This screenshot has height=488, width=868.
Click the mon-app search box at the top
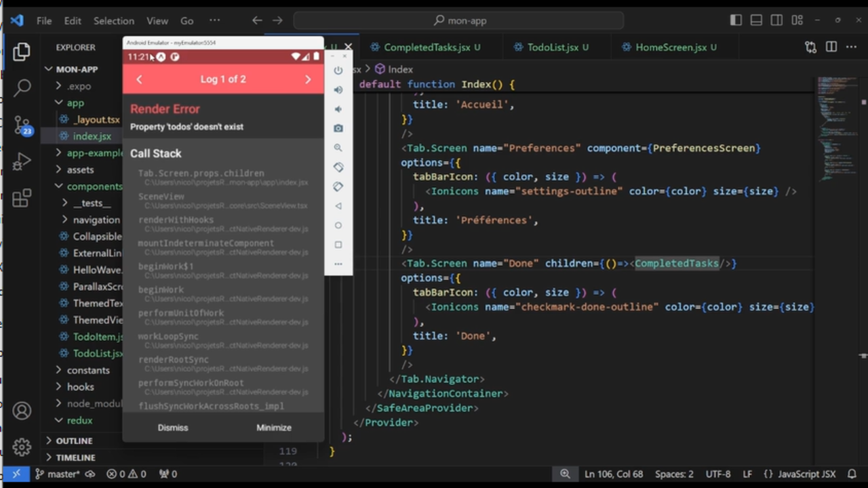tap(460, 20)
